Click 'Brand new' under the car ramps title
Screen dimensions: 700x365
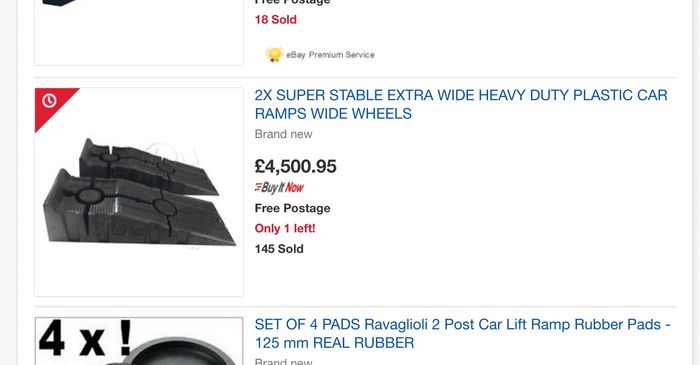pyautogui.click(x=283, y=134)
